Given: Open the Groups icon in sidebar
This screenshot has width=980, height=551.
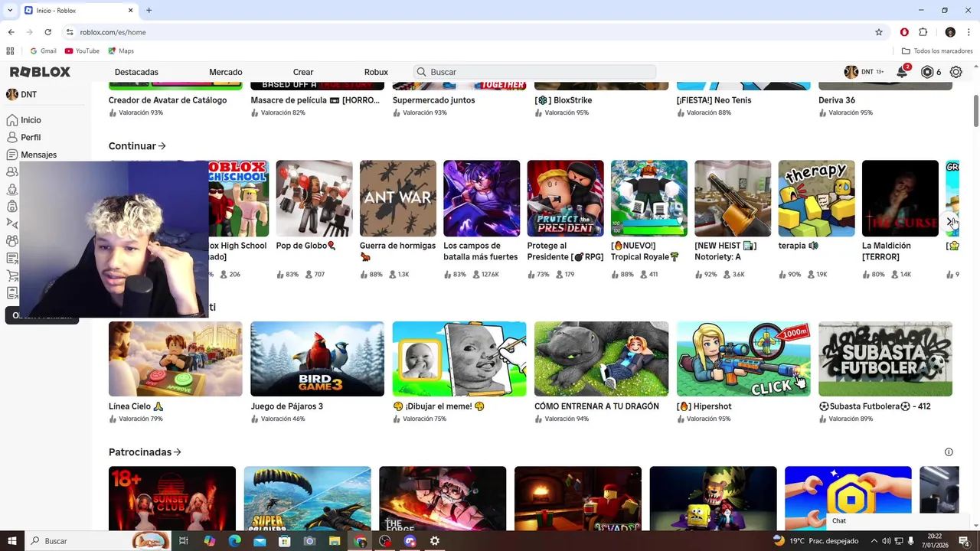Looking at the screenshot, I should click(x=11, y=241).
